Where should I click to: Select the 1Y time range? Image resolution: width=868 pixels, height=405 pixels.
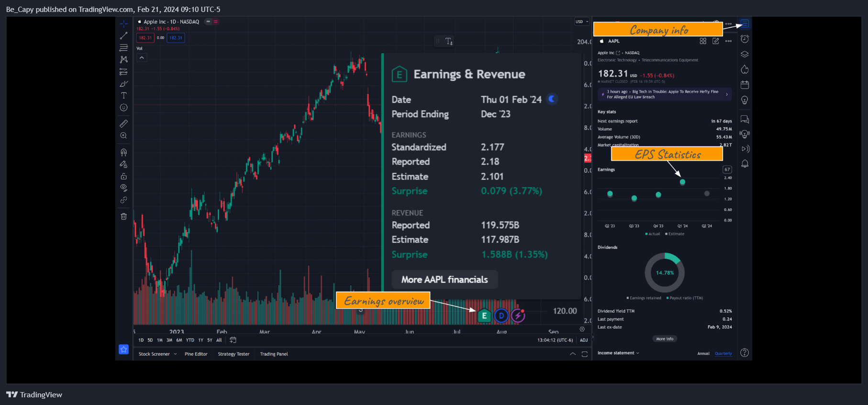pos(200,340)
